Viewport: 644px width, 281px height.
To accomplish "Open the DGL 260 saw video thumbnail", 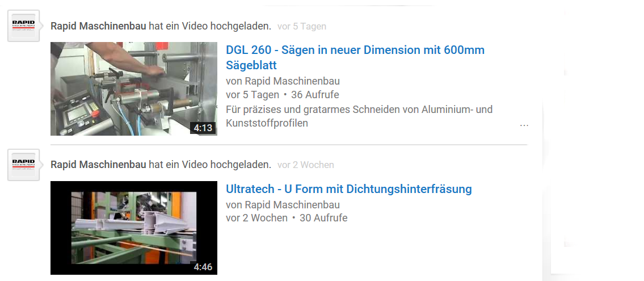I will pos(134,89).
